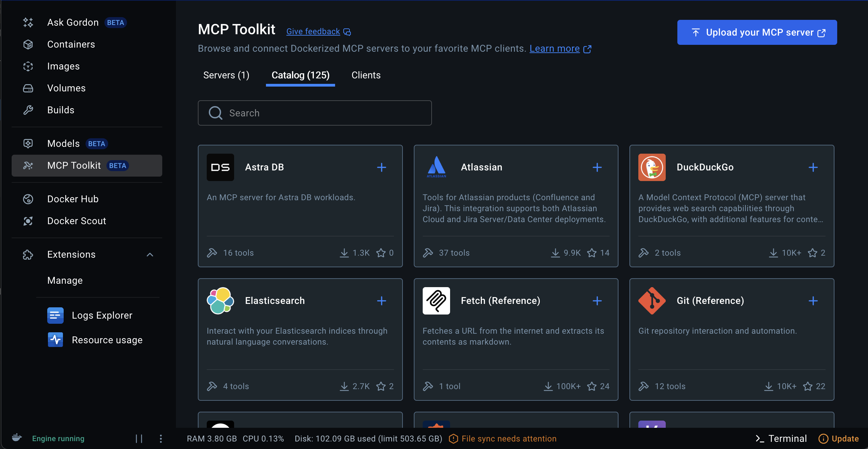The image size is (868, 449).
Task: Click the Git (Reference) logo
Action: [x=652, y=301]
